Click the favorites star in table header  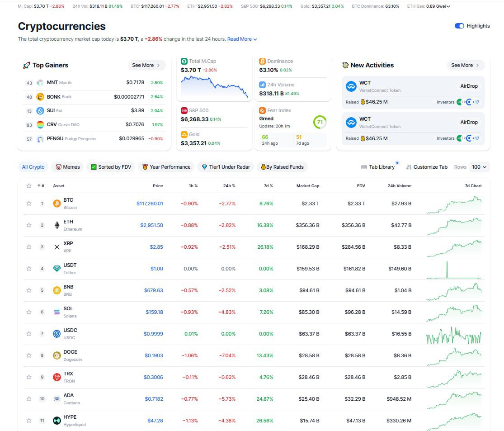point(29,186)
